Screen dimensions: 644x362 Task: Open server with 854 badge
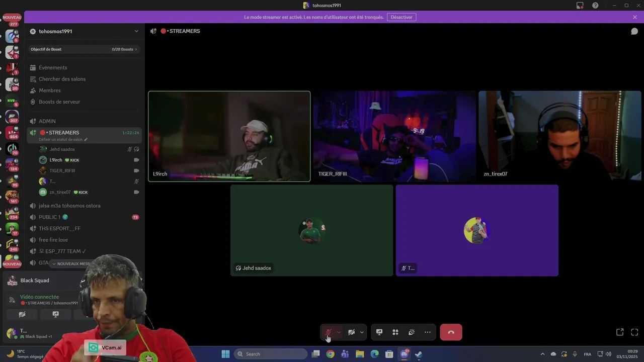pyautogui.click(x=12, y=132)
